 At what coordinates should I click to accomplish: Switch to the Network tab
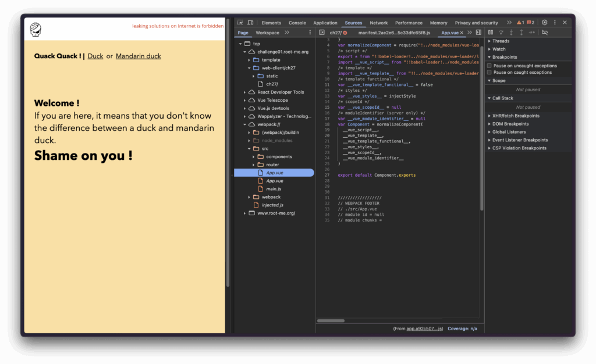tap(378, 23)
